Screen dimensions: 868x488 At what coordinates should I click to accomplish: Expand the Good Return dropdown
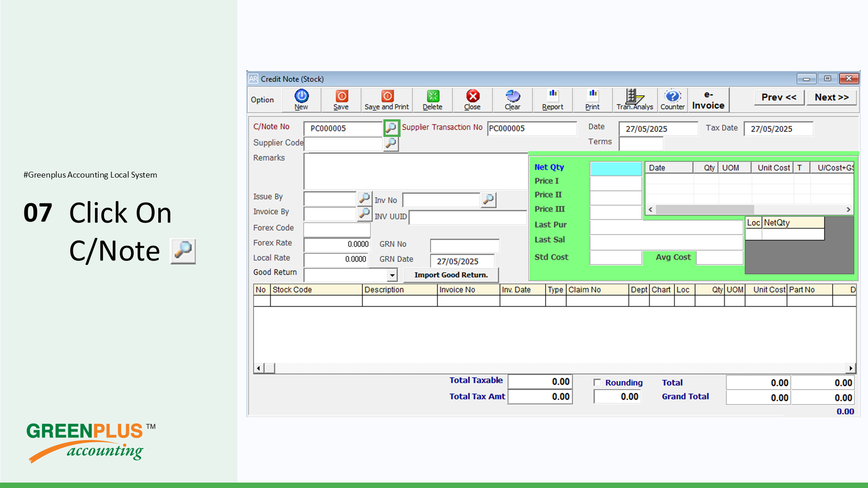coord(392,275)
